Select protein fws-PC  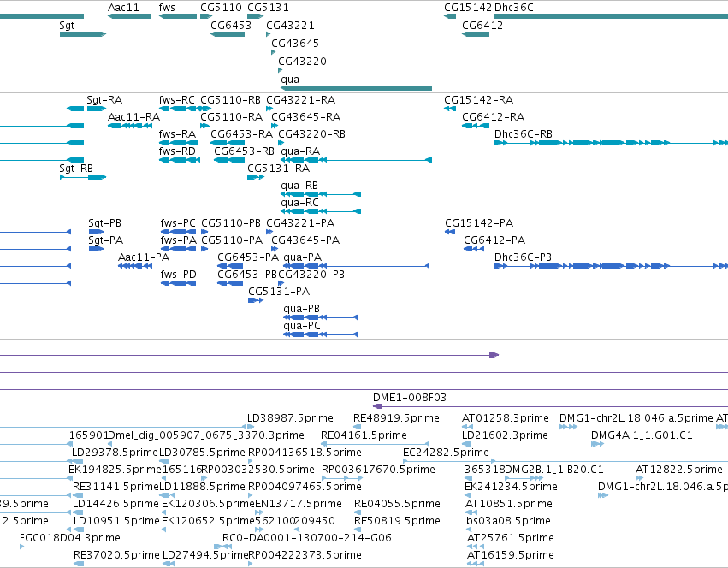(178, 232)
